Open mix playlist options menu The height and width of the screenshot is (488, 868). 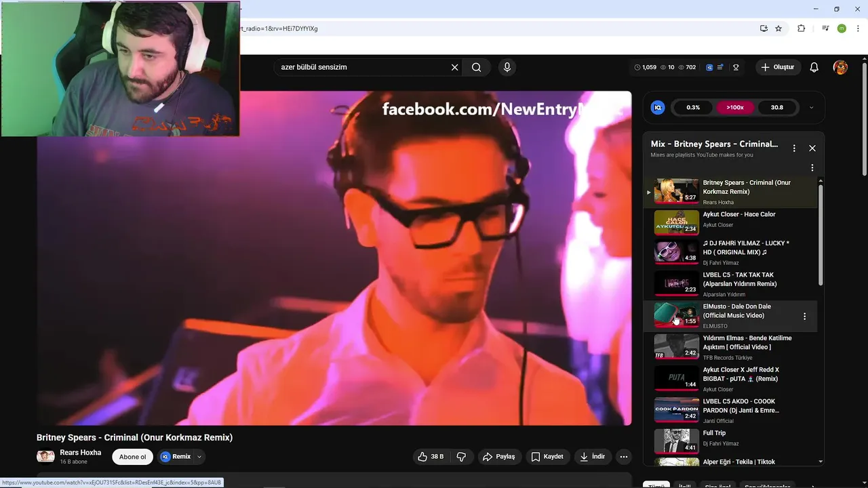point(794,148)
